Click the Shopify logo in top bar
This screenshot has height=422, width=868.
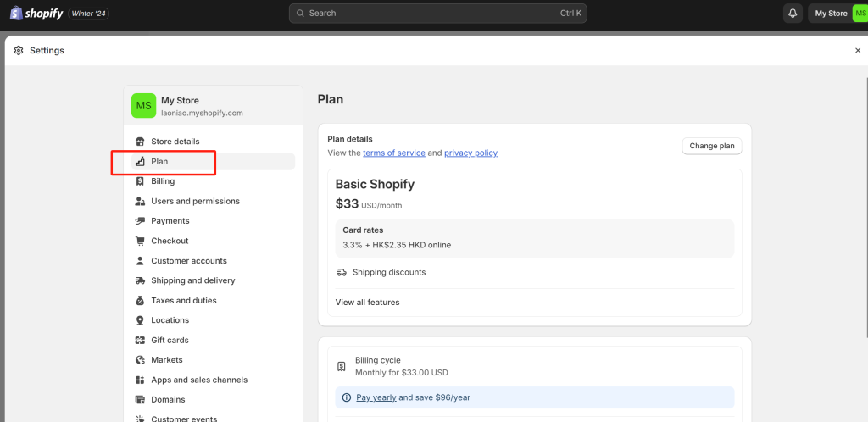36,14
